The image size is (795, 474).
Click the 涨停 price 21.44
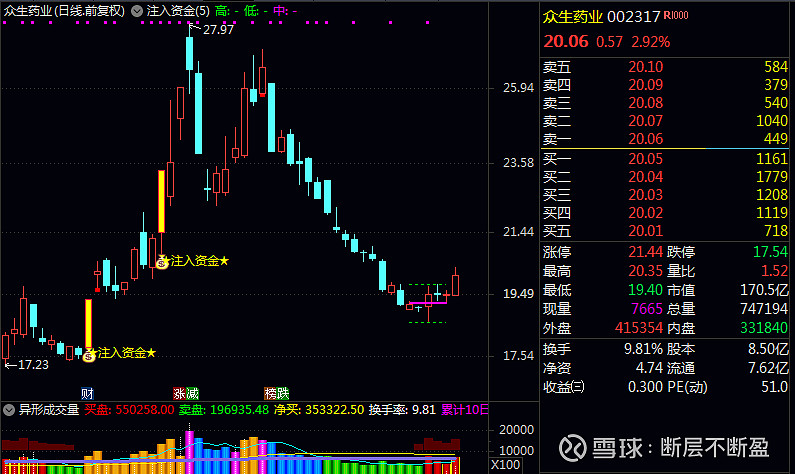(645, 252)
